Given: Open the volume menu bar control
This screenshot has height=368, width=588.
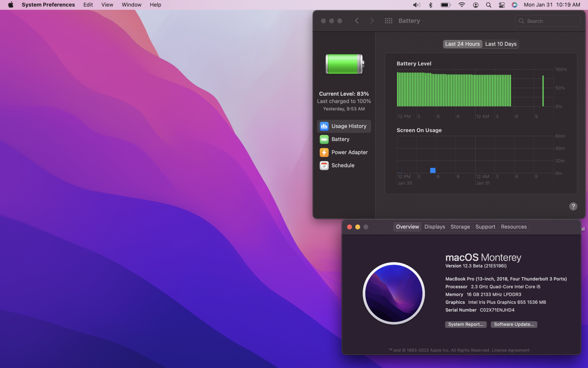Looking at the screenshot, I should coord(416,5).
